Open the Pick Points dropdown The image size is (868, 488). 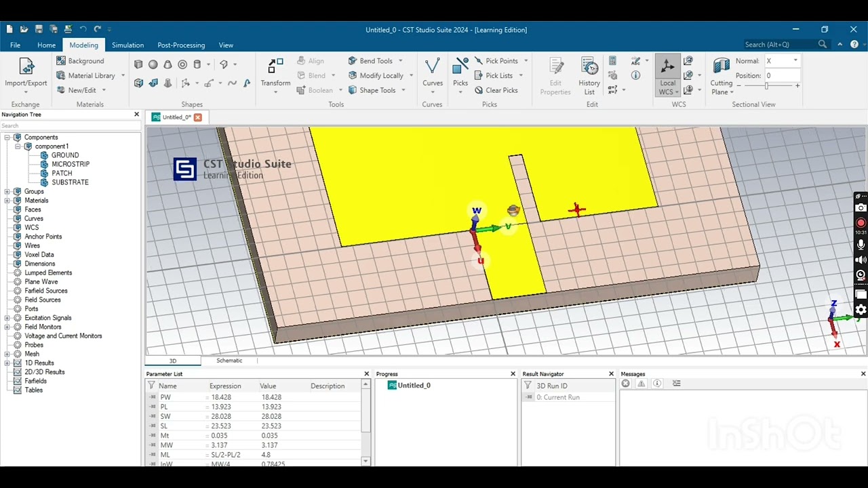pyautogui.click(x=526, y=61)
